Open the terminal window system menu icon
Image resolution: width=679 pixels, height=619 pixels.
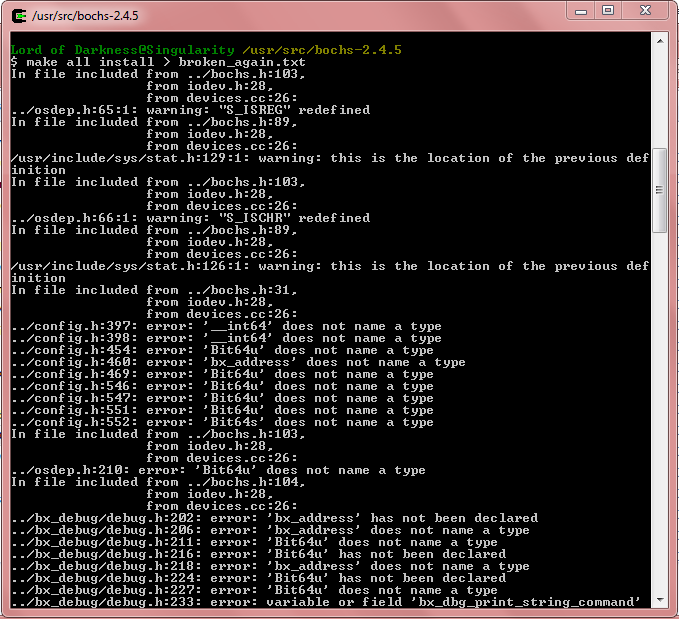pyautogui.click(x=19, y=16)
